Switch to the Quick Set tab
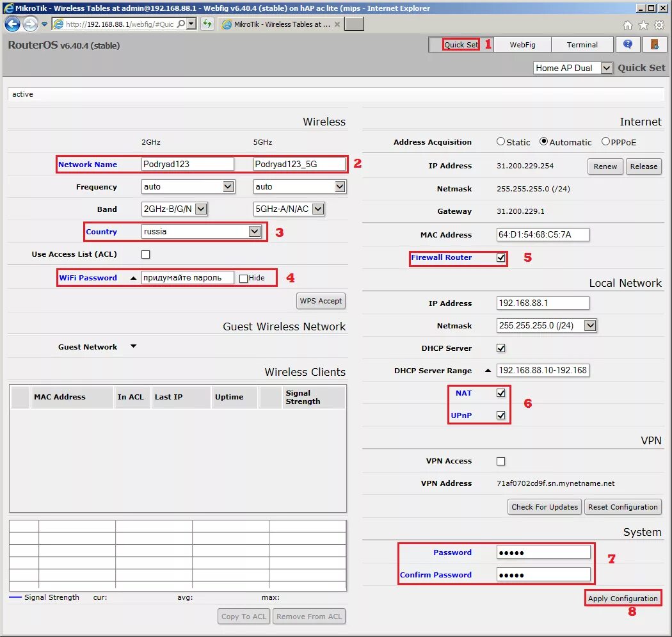The height and width of the screenshot is (637, 672). point(461,45)
